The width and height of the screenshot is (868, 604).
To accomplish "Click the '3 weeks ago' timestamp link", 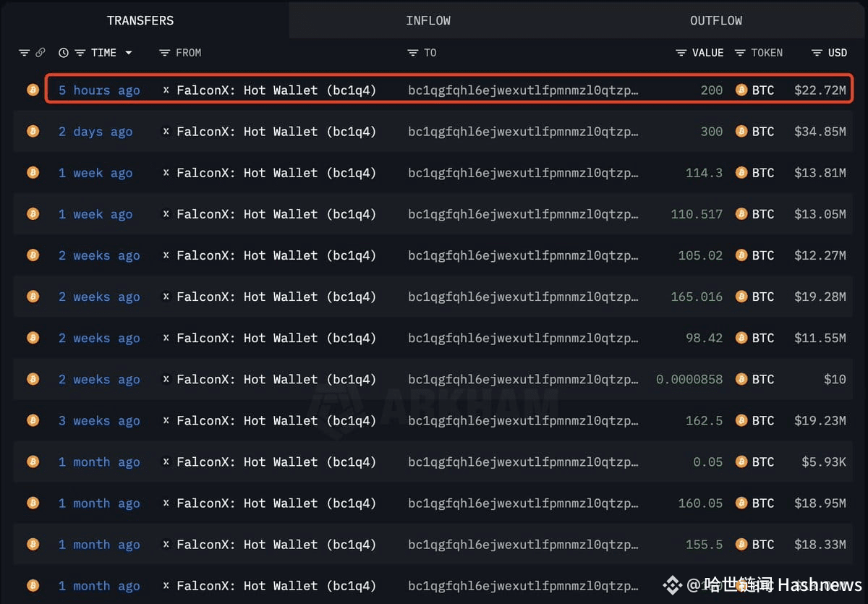I will 99,420.
